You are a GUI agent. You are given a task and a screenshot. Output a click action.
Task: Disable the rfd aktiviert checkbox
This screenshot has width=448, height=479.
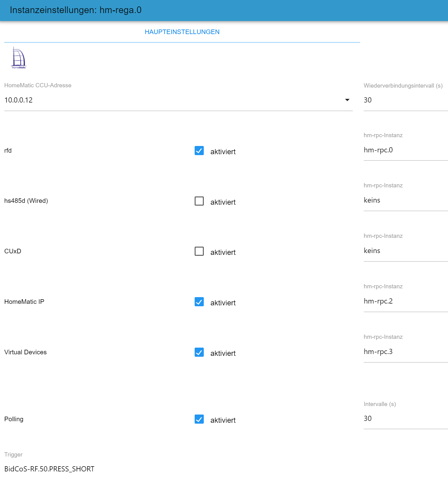(x=199, y=151)
